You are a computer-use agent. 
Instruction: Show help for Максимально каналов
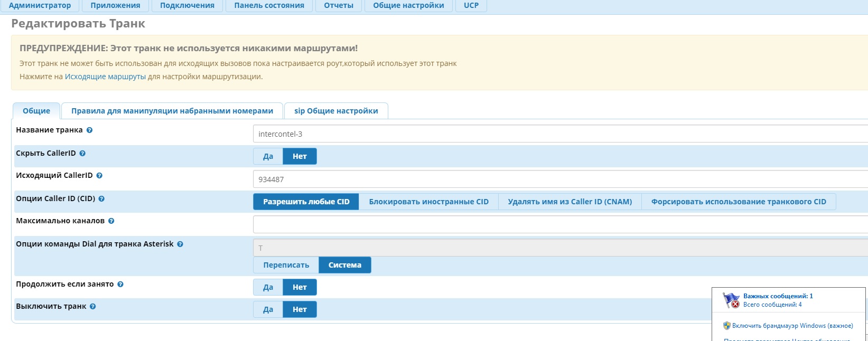click(x=111, y=221)
